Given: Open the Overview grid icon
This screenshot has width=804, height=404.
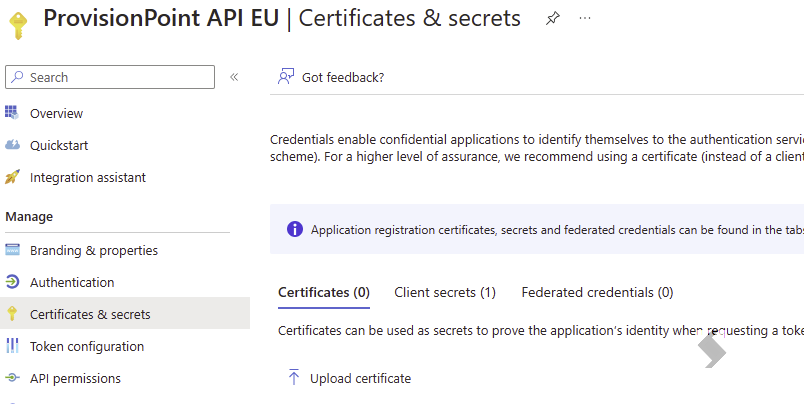Looking at the screenshot, I should [12, 112].
